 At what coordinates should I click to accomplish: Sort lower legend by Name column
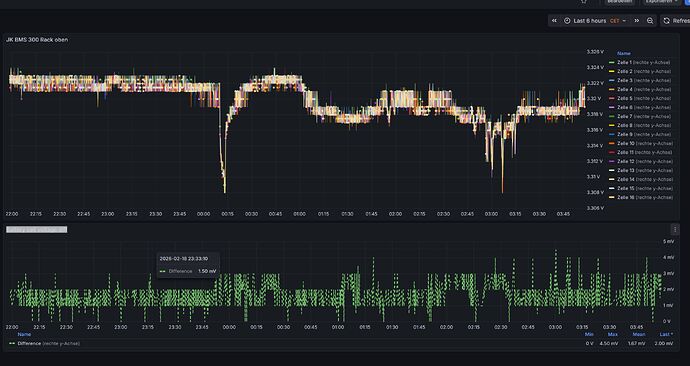[x=24, y=334]
